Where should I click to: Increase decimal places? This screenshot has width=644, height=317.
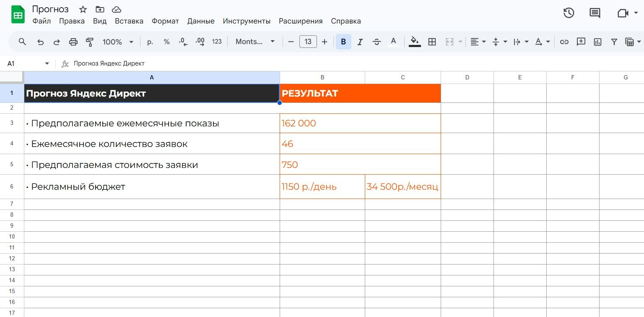(200, 42)
